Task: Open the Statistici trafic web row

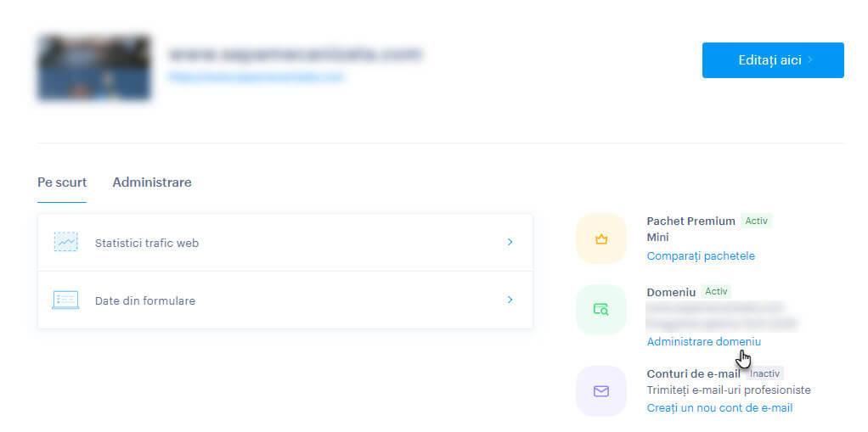Action: click(285, 242)
